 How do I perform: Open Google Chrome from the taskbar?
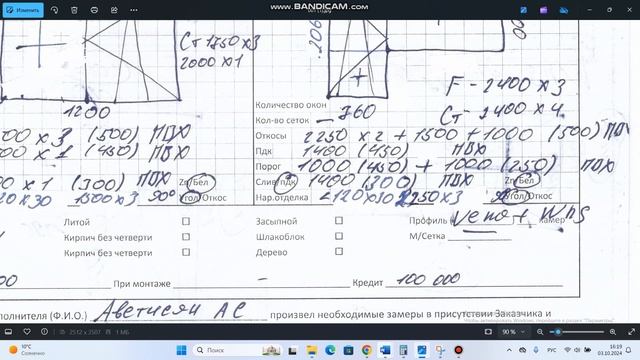coord(367,350)
